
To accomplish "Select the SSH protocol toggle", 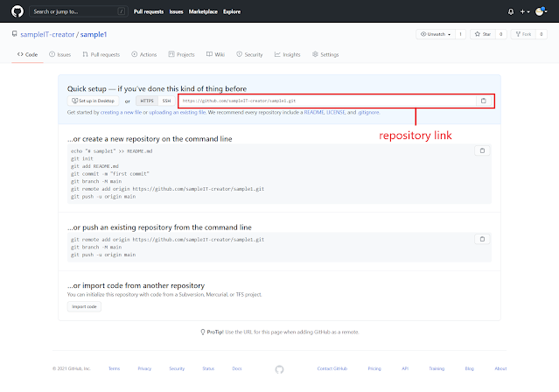I will (166, 101).
